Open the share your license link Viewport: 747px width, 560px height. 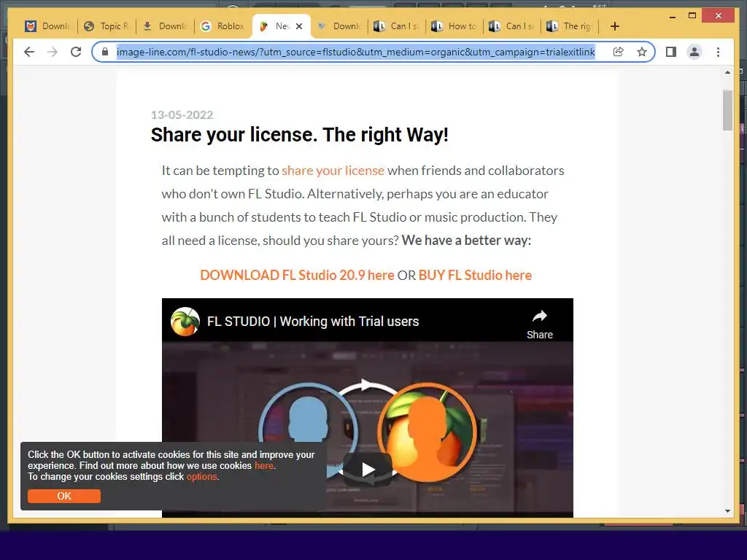click(x=333, y=171)
